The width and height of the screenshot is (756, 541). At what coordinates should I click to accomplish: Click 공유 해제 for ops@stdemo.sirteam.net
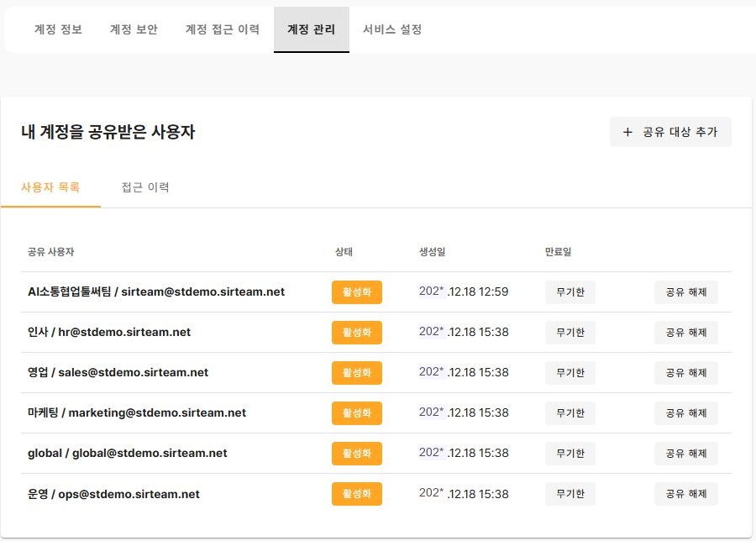pyautogui.click(x=686, y=494)
